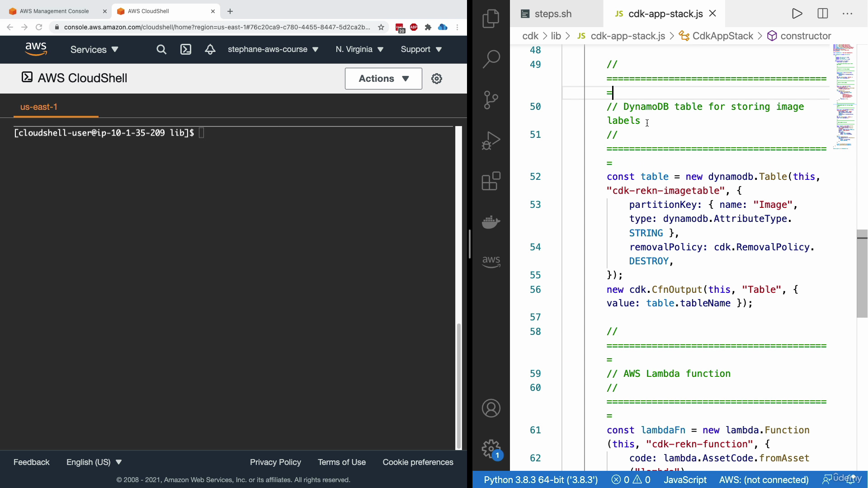Switch to AWS Management Console browser tab
This screenshot has height=488, width=868.
(x=54, y=11)
